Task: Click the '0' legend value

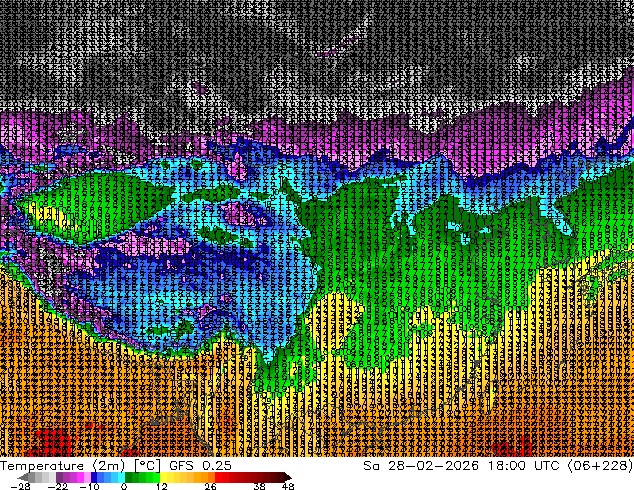Action: click(124, 486)
